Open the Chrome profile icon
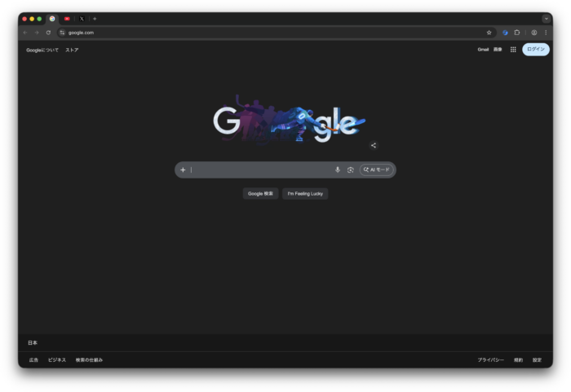 tap(534, 33)
